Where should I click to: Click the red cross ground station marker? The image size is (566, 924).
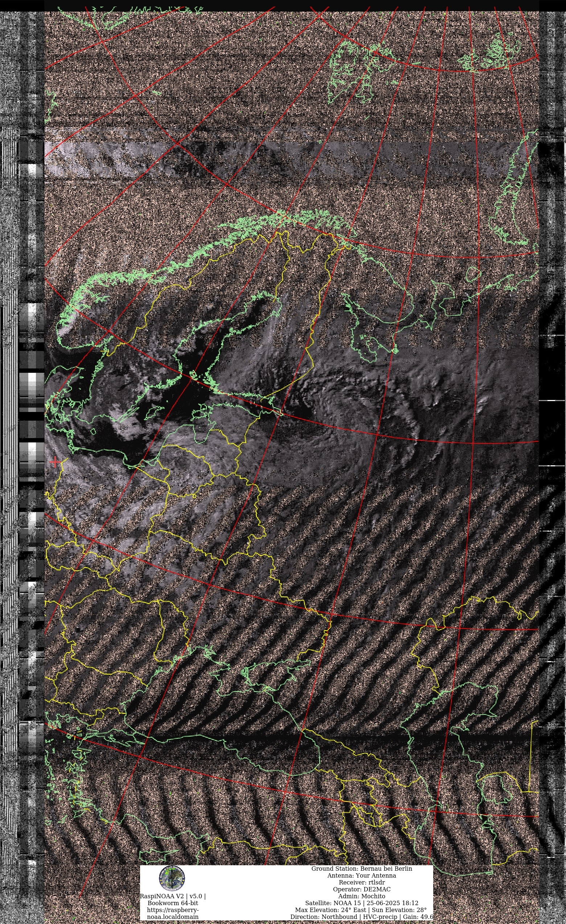(55, 462)
